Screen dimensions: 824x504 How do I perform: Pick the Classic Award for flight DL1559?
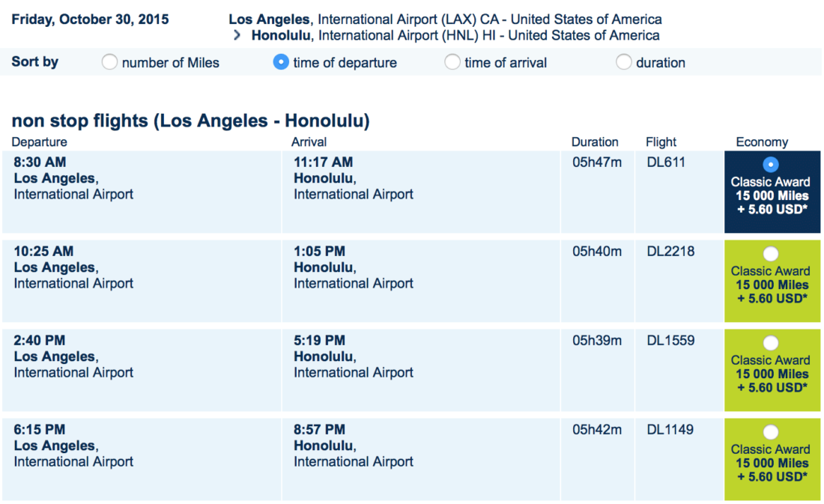pos(771,342)
